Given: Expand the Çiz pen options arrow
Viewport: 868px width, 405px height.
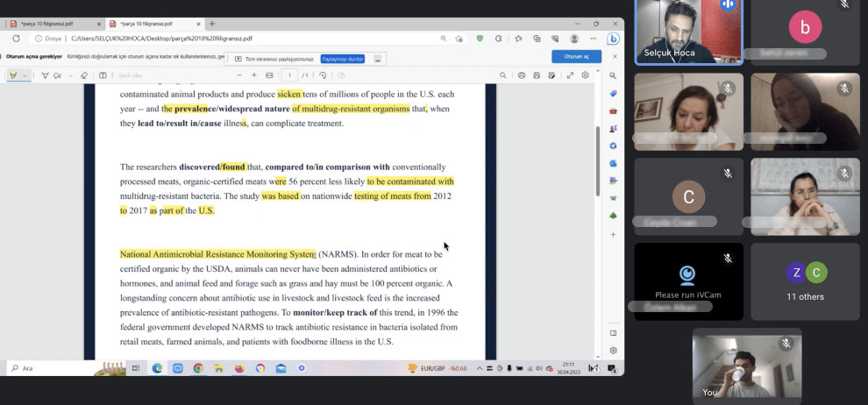Looking at the screenshot, I should point(70,75).
